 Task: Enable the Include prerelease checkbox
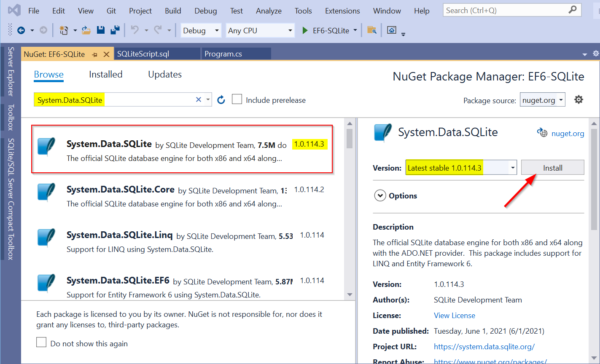(237, 99)
